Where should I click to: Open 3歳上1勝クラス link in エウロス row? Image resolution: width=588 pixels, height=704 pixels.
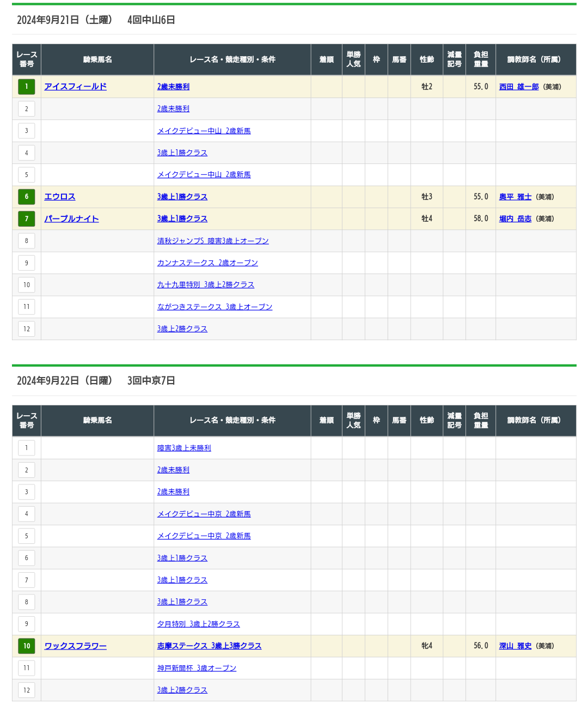(182, 197)
